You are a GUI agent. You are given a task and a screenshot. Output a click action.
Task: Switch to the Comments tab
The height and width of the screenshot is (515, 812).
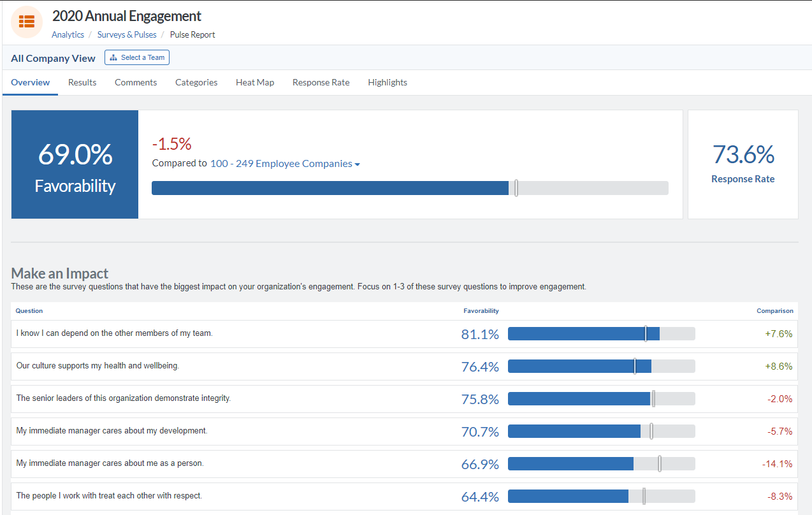[x=135, y=82]
